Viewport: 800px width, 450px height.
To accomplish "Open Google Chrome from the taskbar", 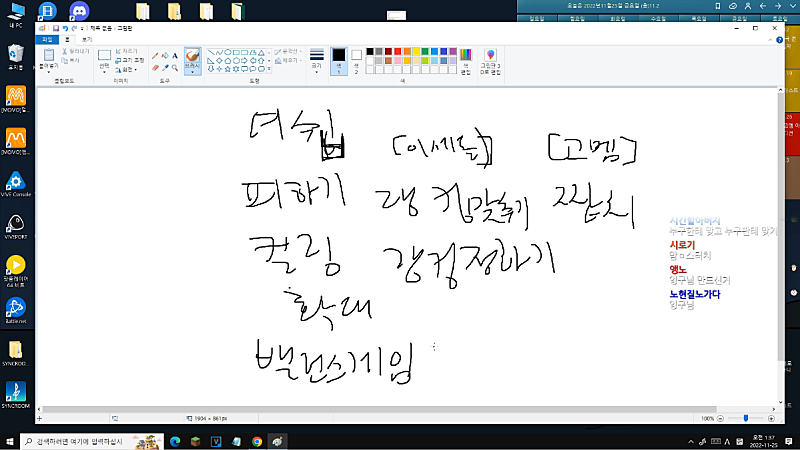I will (257, 441).
